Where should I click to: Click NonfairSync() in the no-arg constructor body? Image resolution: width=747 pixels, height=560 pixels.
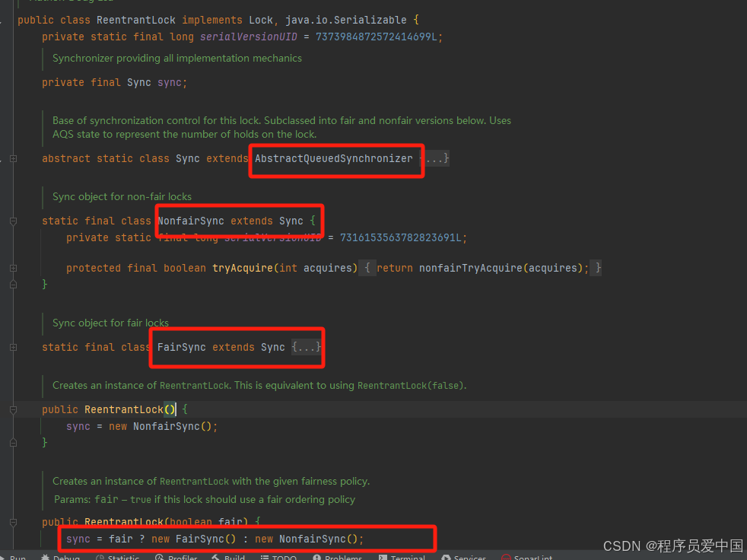pos(172,426)
